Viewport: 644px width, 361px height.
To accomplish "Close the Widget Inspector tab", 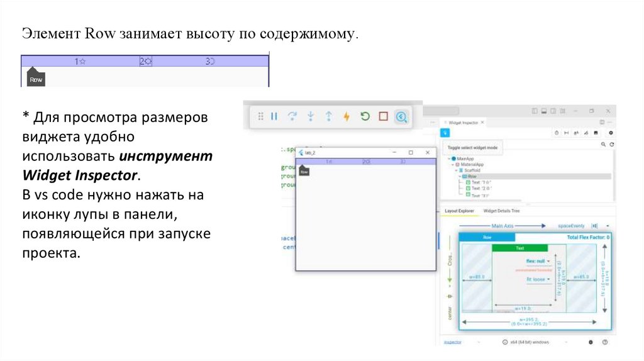I will (481, 122).
